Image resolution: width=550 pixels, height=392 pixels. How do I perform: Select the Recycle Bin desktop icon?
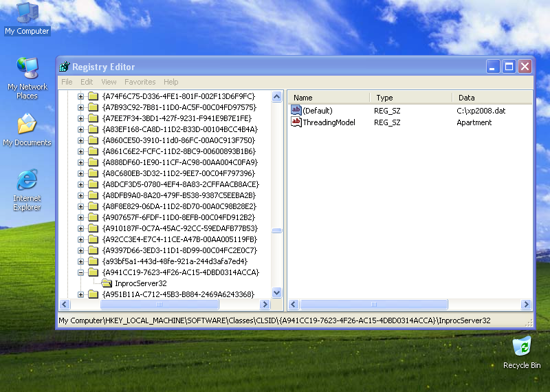522,353
